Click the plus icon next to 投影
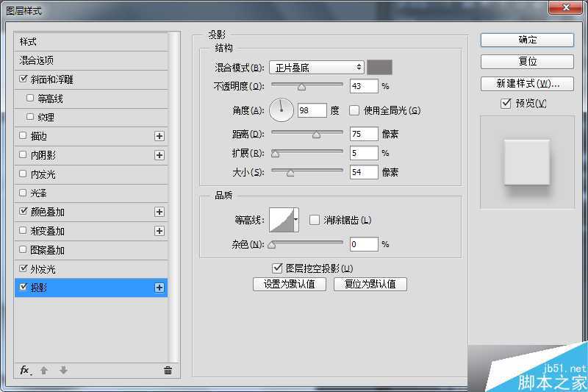588x392 pixels. click(x=159, y=288)
